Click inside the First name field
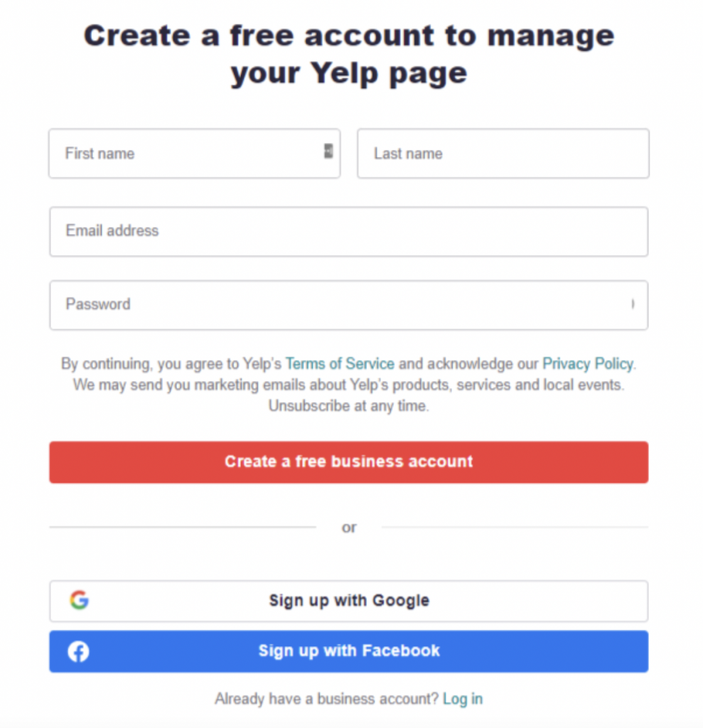 pyautogui.click(x=178, y=154)
